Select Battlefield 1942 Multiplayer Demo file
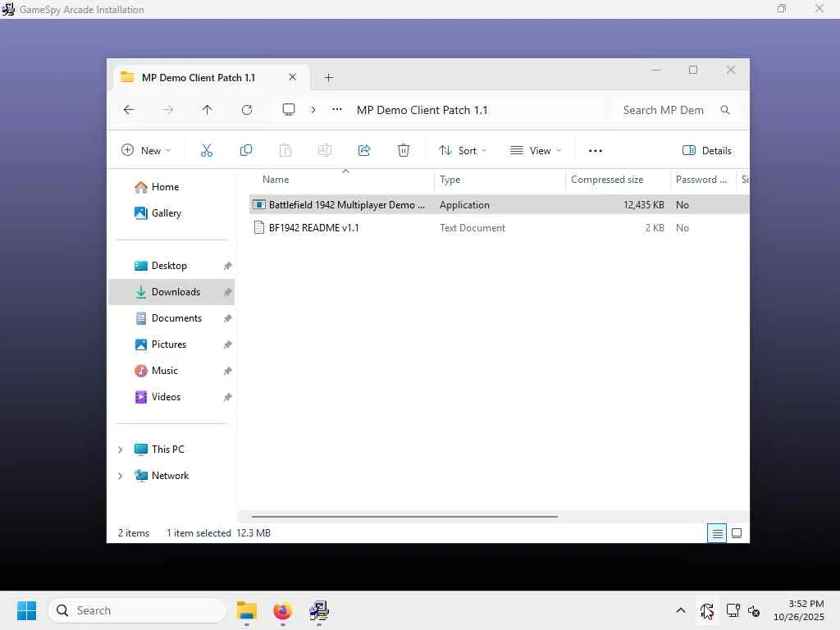 pos(499,204)
